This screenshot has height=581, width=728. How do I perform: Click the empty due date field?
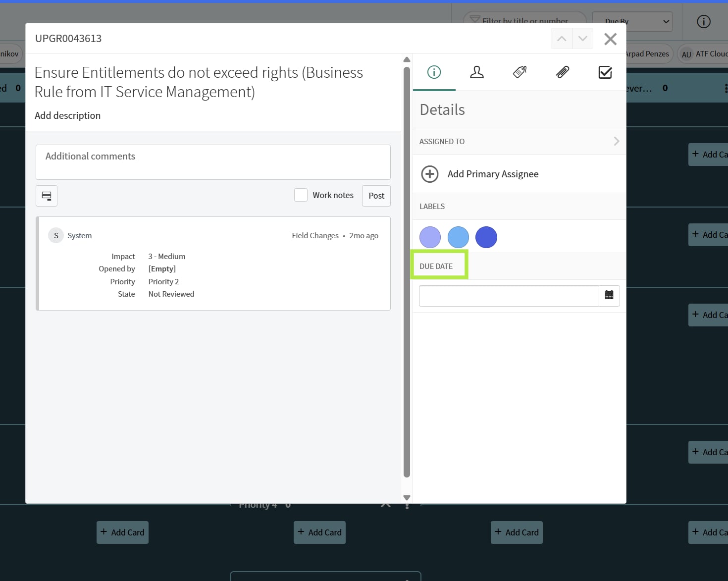coord(509,296)
